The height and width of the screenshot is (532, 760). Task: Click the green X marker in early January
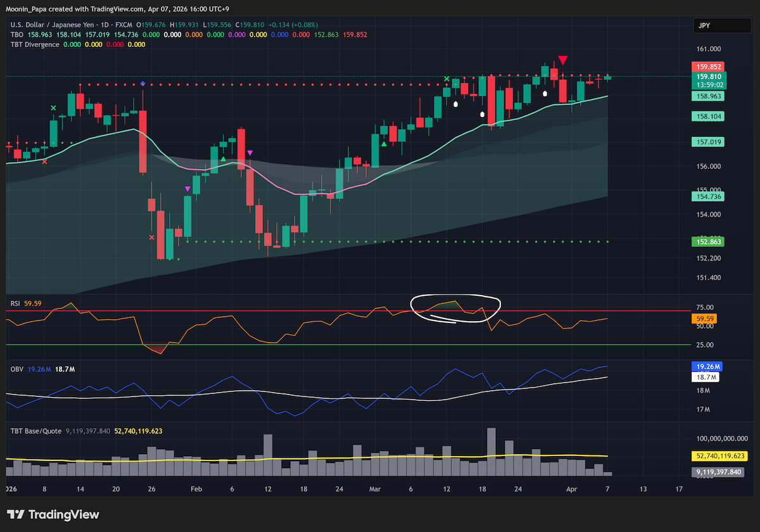click(x=53, y=108)
